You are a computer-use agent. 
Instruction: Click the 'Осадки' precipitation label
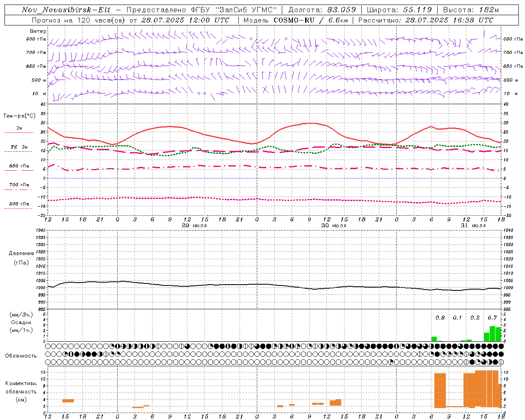pyautogui.click(x=21, y=322)
